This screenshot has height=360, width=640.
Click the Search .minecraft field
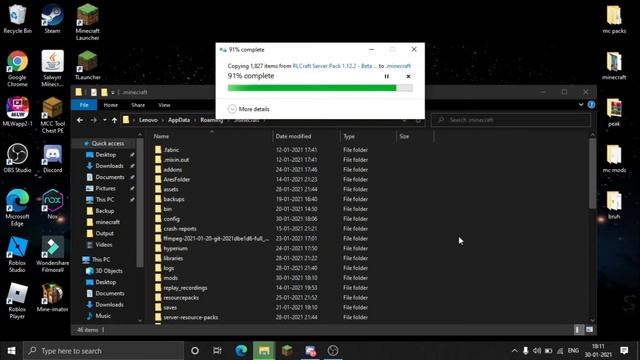pos(511,120)
